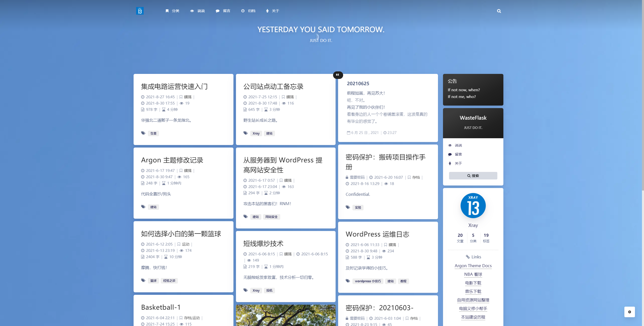Click the XRAY 13 site logo icon

140,11
